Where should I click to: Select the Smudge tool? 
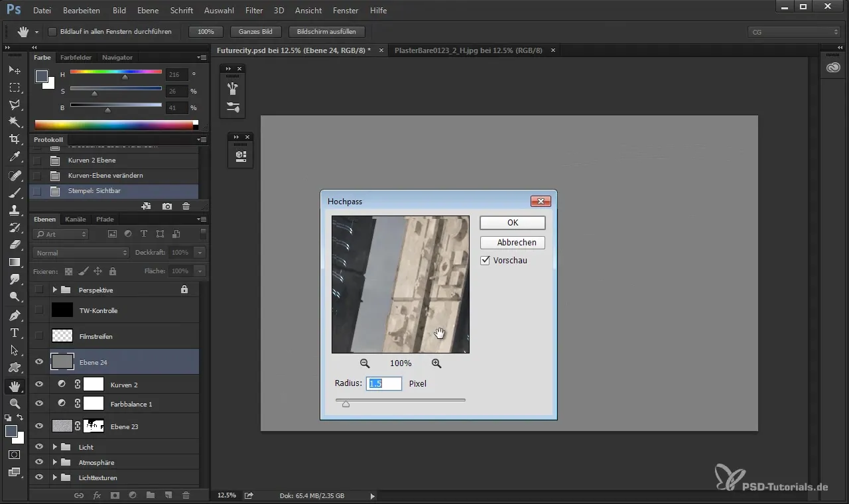[15, 279]
